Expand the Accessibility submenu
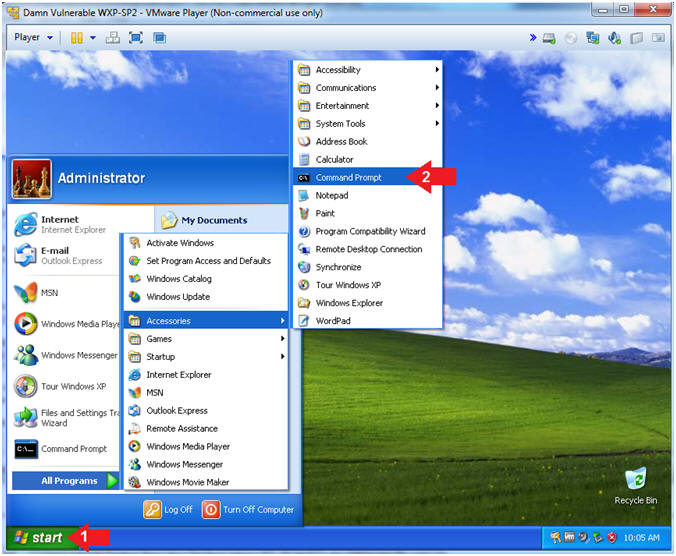The width and height of the screenshot is (676, 556). pos(368,70)
